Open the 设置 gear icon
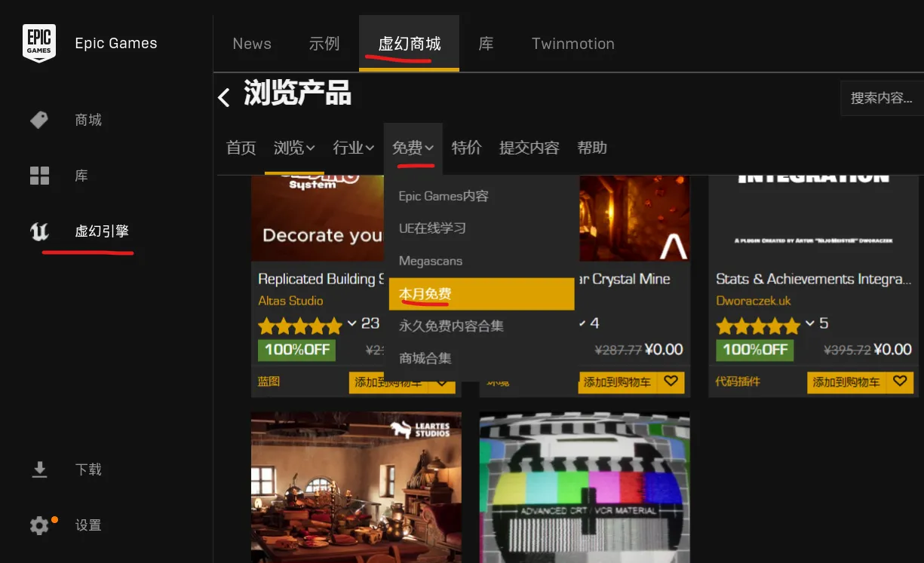The image size is (924, 563). coord(39,525)
